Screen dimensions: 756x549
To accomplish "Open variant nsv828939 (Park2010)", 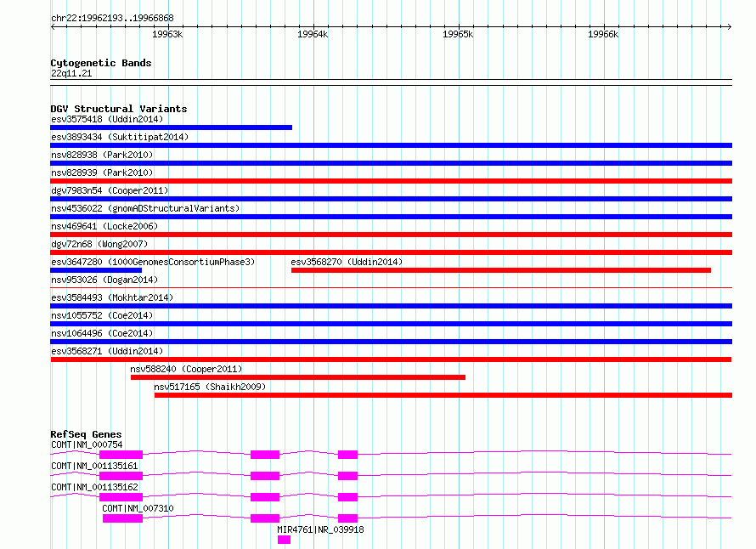I will pyautogui.click(x=102, y=173).
